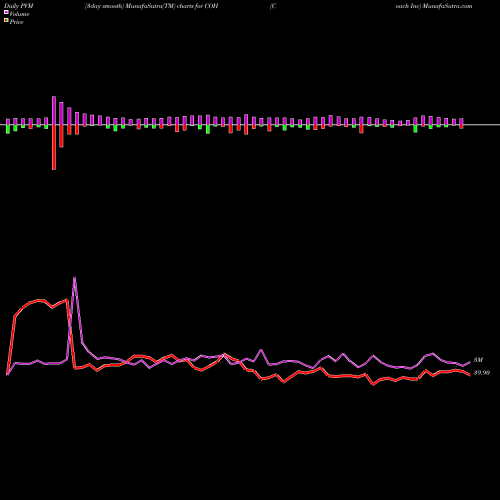The width and height of the screenshot is (500, 500).
Task: Select the 'Volume' legend label
Action: coord(19,14)
